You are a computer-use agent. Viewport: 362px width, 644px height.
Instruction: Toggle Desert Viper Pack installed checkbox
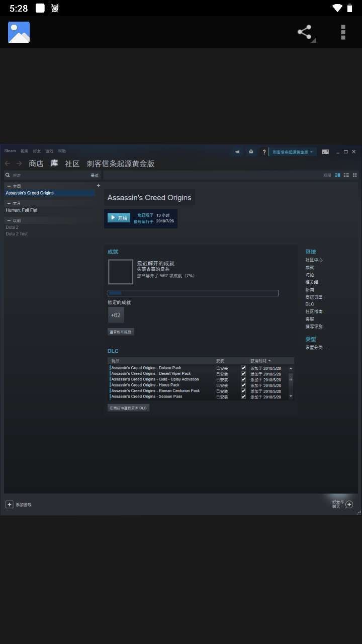[244, 374]
